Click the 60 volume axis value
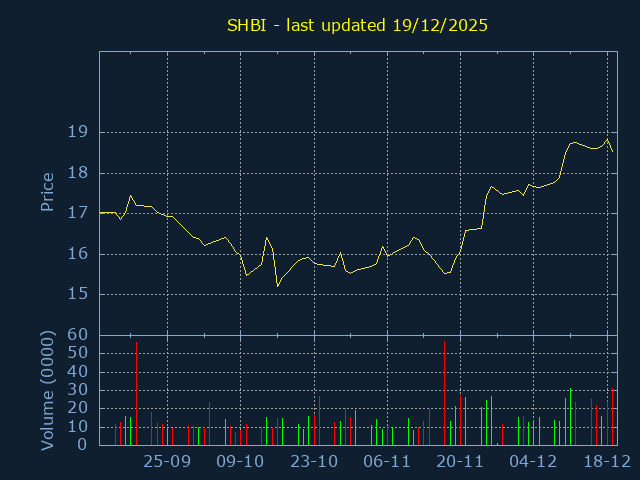640x480 pixels. pyautogui.click(x=78, y=335)
